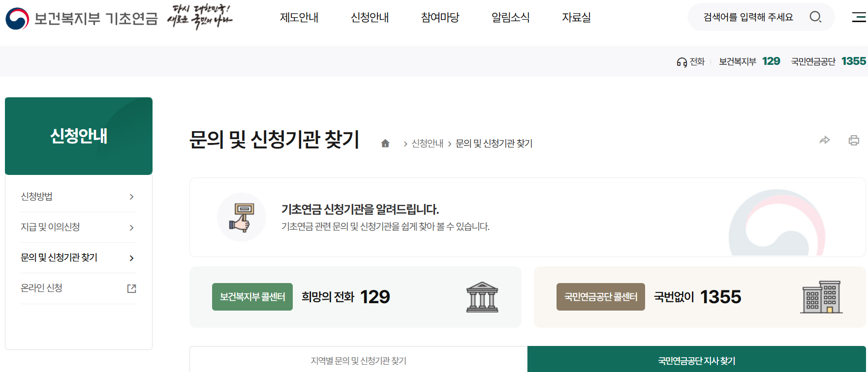This screenshot has height=372, width=868.
Task: Select 신청방법 in the sidebar
Action: [x=36, y=197]
